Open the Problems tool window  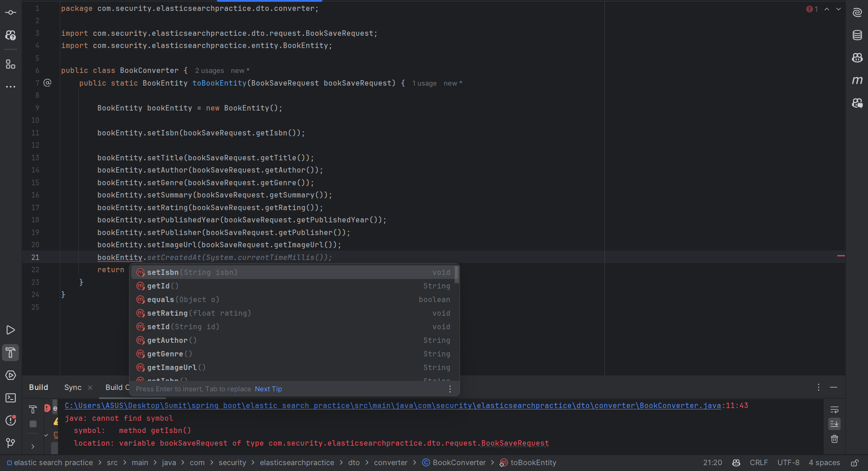click(10, 421)
